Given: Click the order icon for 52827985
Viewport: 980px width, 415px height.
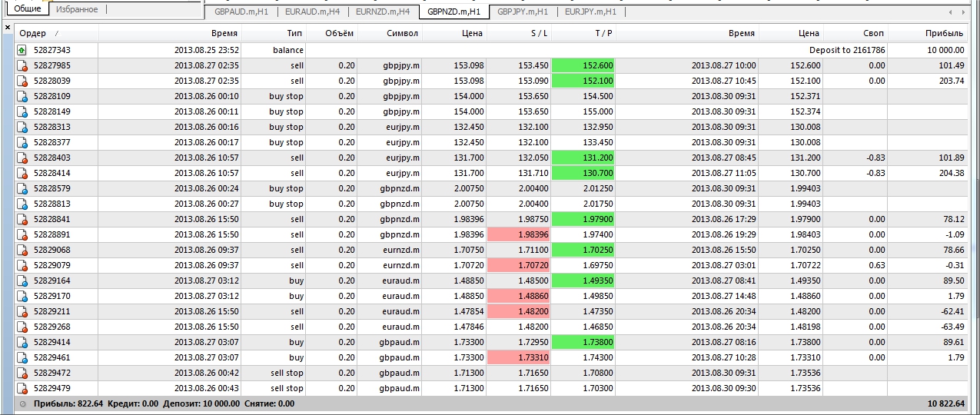Looking at the screenshot, I should tap(23, 65).
